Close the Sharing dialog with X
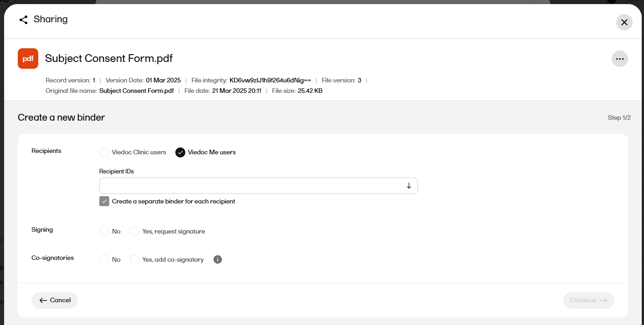 pyautogui.click(x=624, y=22)
